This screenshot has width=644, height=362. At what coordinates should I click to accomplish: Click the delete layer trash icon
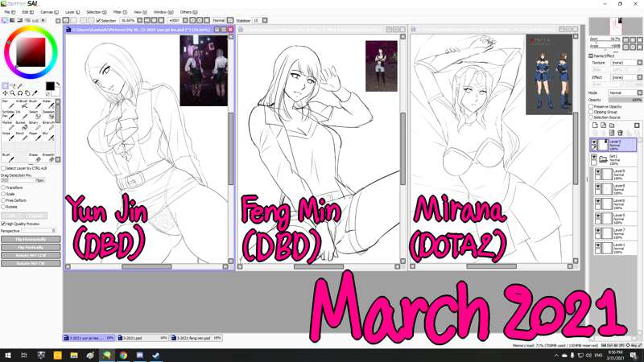click(621, 133)
